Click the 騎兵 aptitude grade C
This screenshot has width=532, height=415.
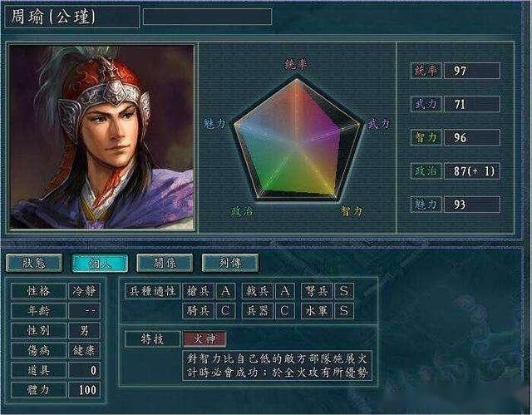(225, 311)
